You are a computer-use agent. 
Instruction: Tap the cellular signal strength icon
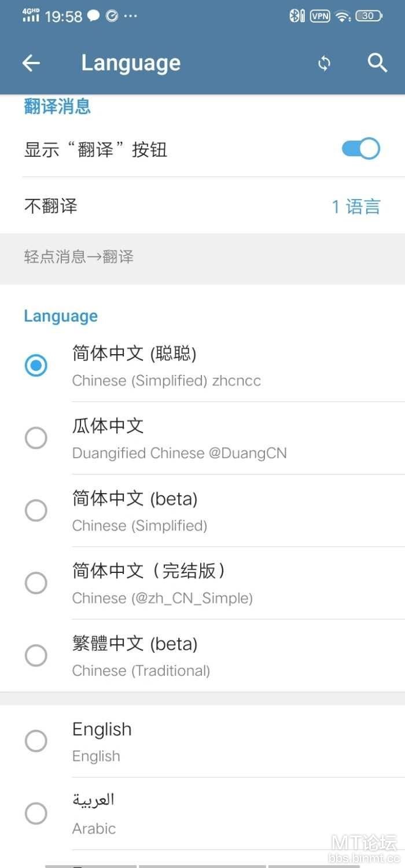coord(31,16)
